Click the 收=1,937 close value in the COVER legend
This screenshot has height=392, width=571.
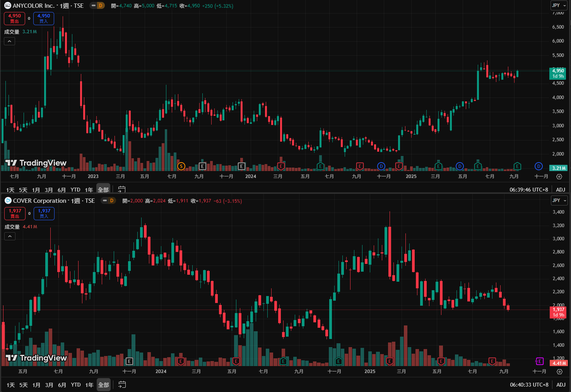(201, 201)
